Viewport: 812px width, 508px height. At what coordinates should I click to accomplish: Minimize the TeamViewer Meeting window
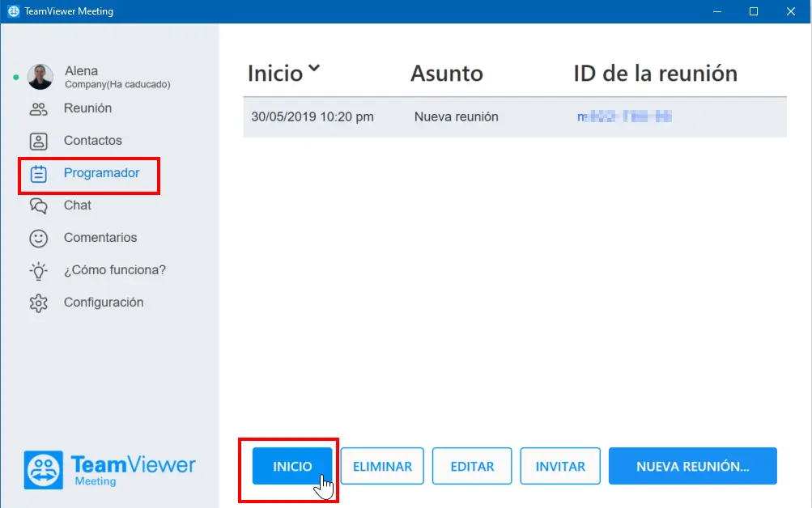[717, 11]
